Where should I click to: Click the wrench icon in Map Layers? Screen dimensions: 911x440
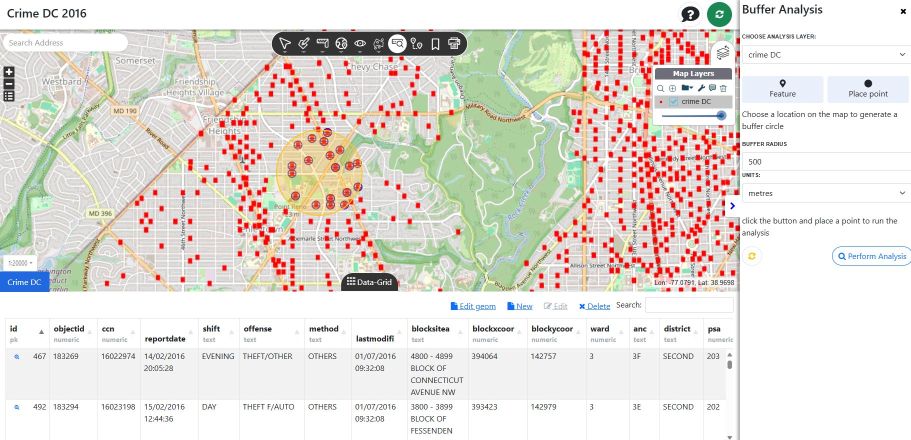click(x=703, y=88)
